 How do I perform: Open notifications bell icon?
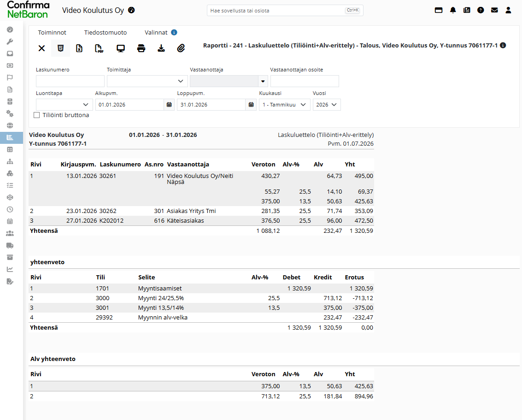click(453, 10)
